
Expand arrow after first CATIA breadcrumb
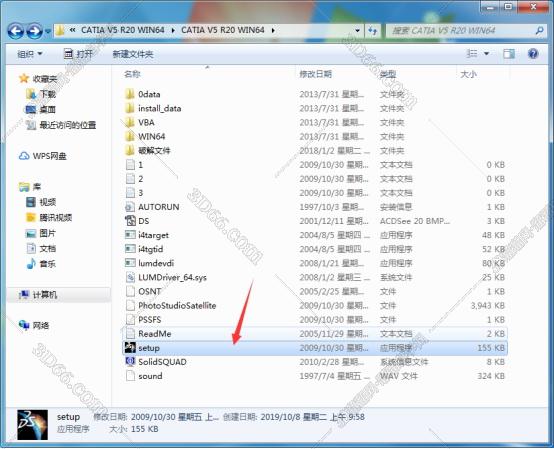click(173, 31)
